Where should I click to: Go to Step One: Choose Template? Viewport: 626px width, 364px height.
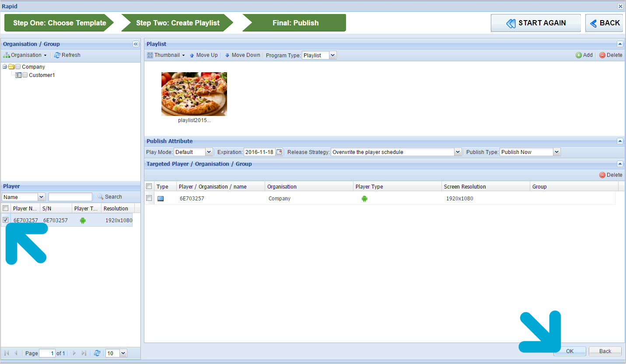(59, 23)
